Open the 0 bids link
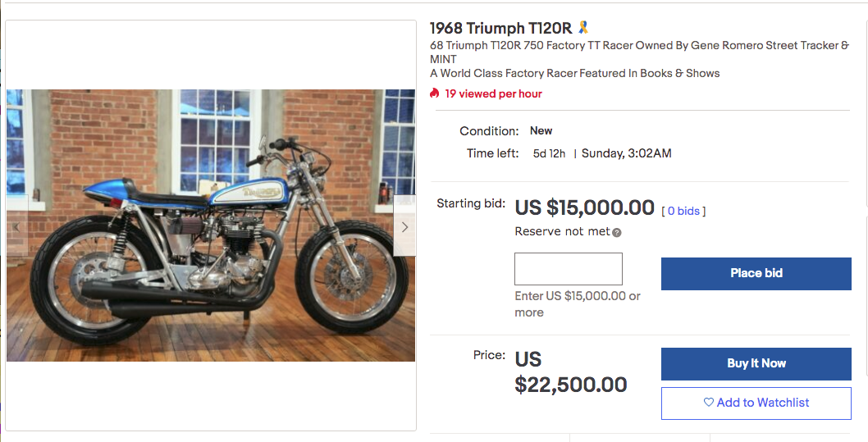This screenshot has height=442, width=868. click(x=683, y=211)
